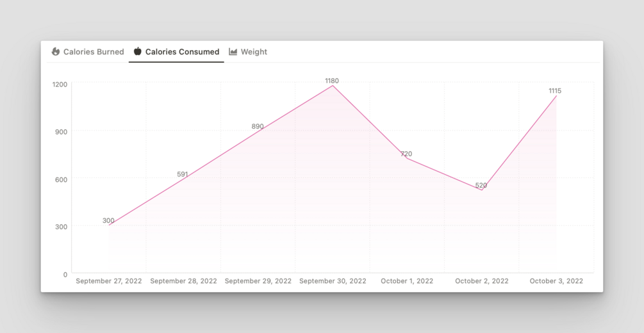The height and width of the screenshot is (333, 644).
Task: Click the 1200 y-axis label
Action: click(60, 85)
